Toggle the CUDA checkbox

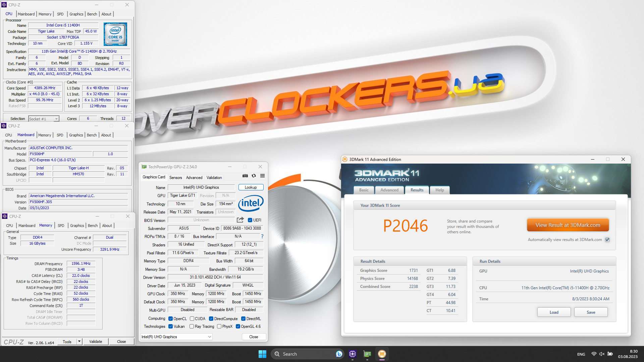click(x=192, y=319)
